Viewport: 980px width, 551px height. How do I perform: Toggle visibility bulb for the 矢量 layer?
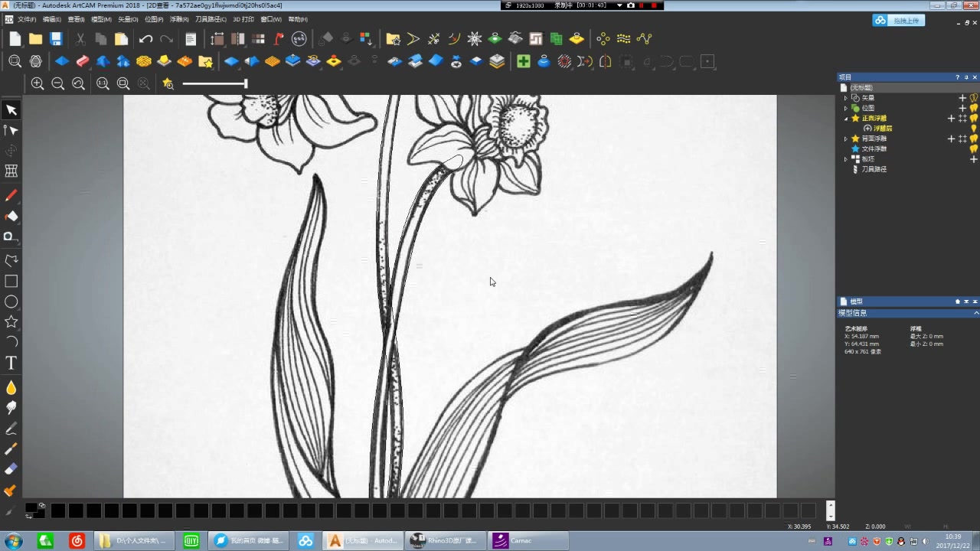coord(974,98)
